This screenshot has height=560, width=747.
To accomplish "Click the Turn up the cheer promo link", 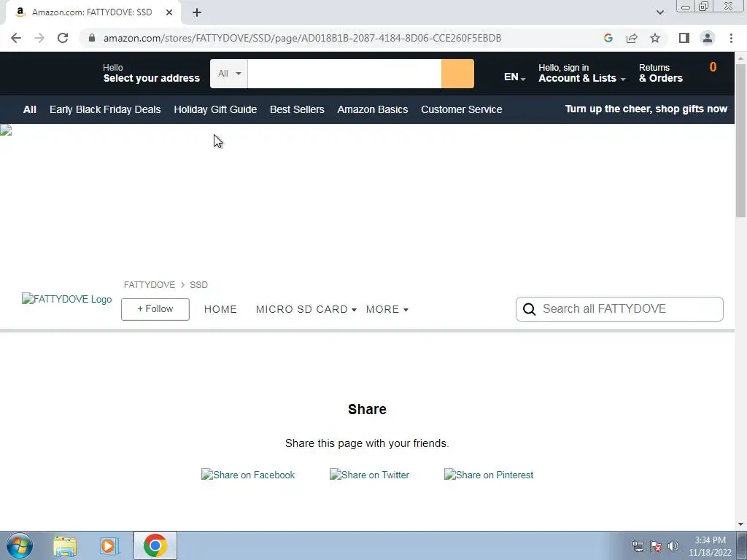I will [x=646, y=109].
